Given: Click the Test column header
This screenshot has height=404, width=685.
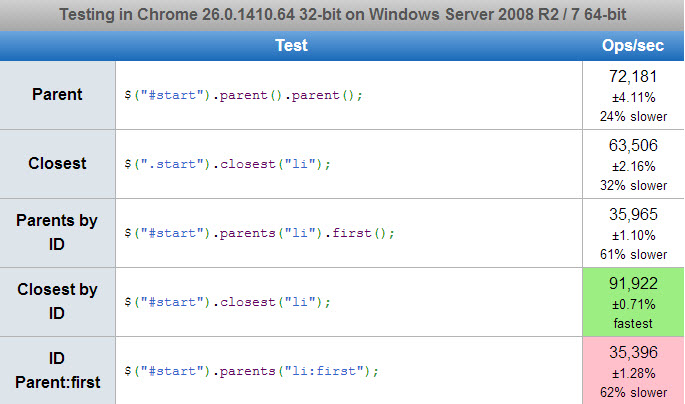Looking at the screenshot, I should 291,45.
